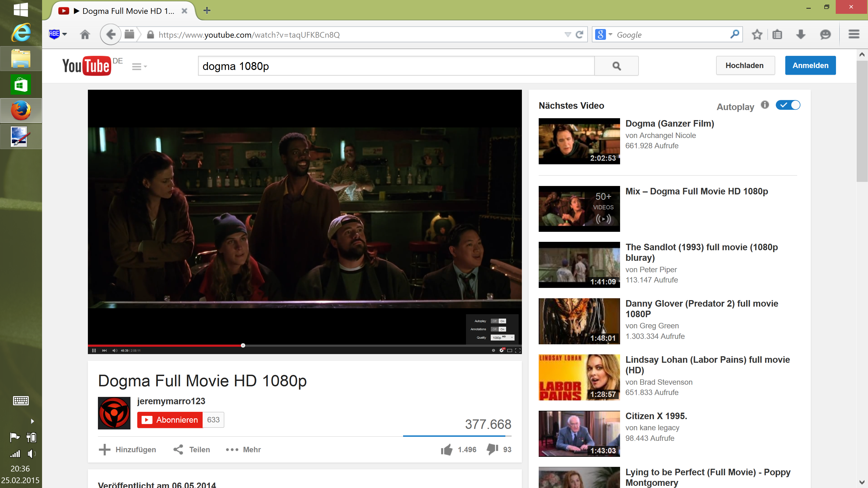
Task: Click the Hochladen button
Action: pyautogui.click(x=745, y=65)
